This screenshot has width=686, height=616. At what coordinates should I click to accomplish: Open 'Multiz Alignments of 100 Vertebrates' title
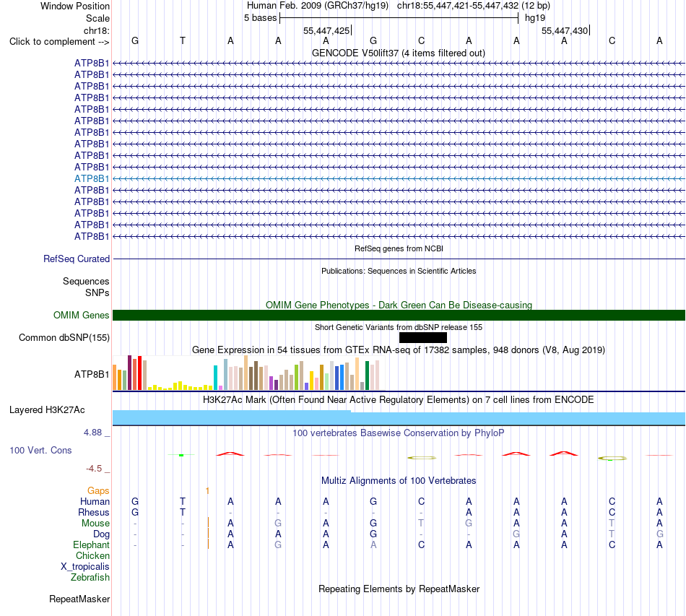click(399, 481)
